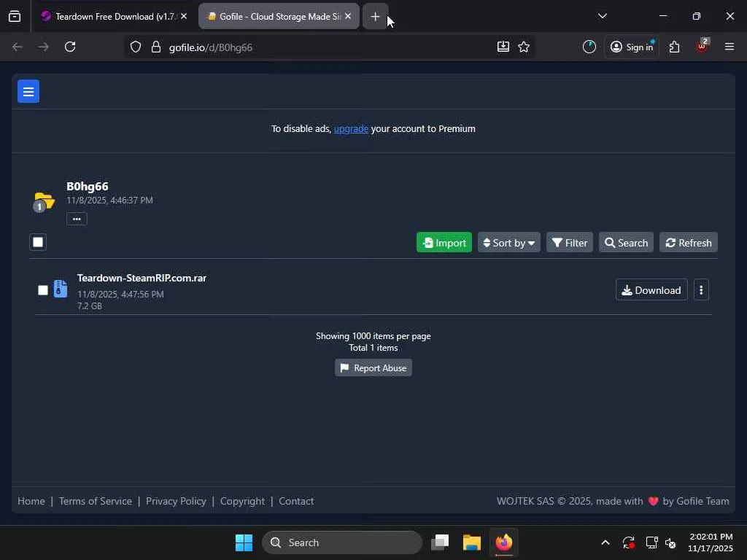Sign in to the Firefox account

632,47
